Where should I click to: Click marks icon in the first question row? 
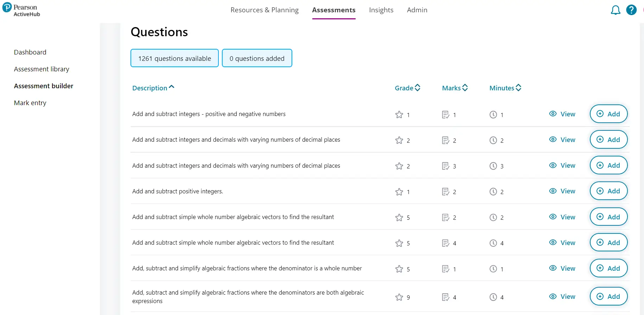pos(446,115)
